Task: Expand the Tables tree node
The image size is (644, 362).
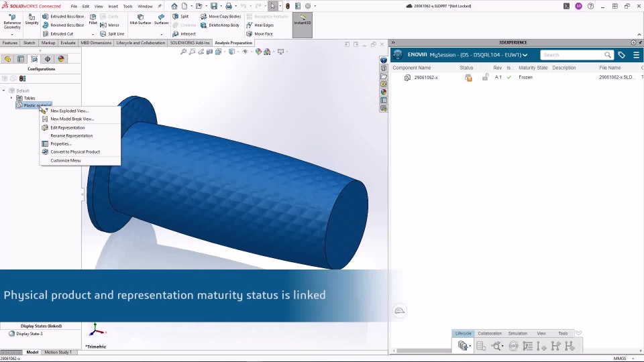Action: 11,98
